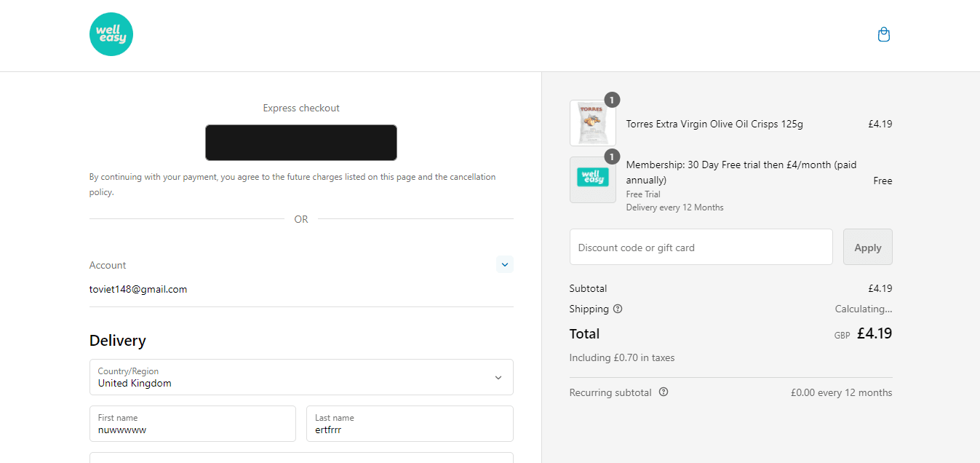
Task: Focus the First name input field
Action: (x=193, y=424)
